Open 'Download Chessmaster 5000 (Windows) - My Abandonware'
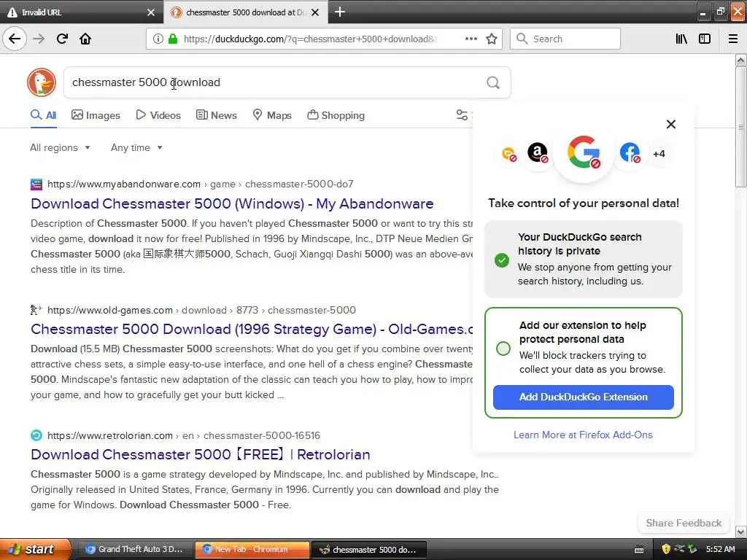This screenshot has width=747, height=560. pos(232,203)
